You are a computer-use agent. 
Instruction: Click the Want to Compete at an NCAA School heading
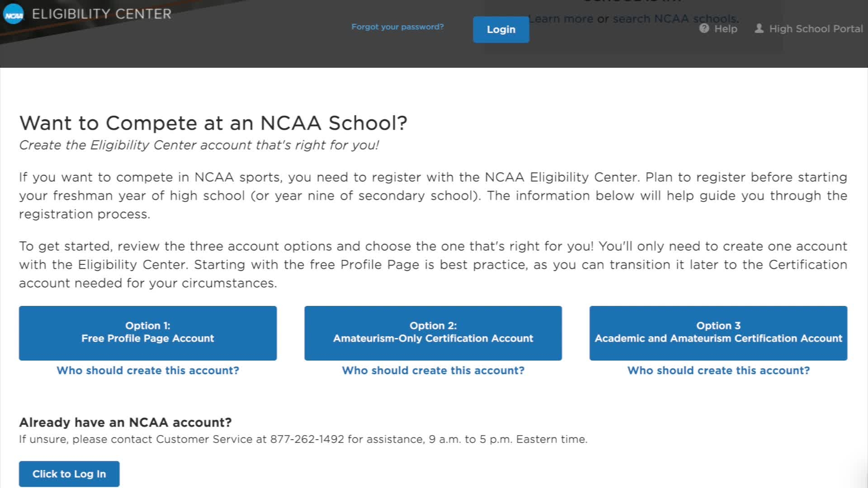tap(213, 123)
